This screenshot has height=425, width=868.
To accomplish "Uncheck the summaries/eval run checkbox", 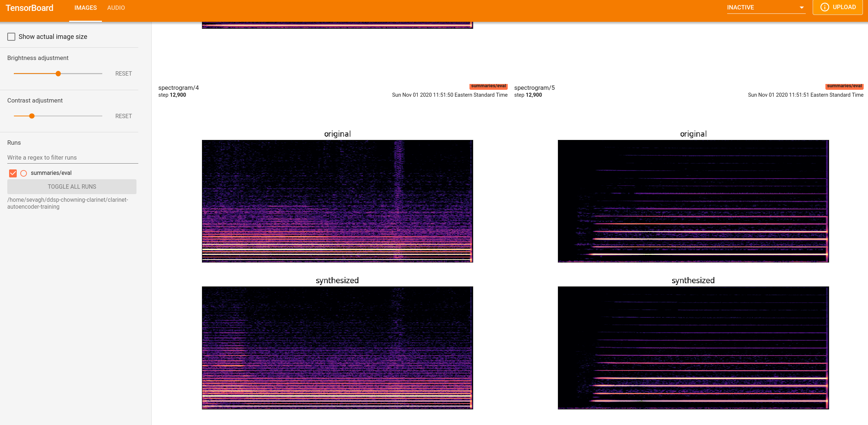I will 13,173.
